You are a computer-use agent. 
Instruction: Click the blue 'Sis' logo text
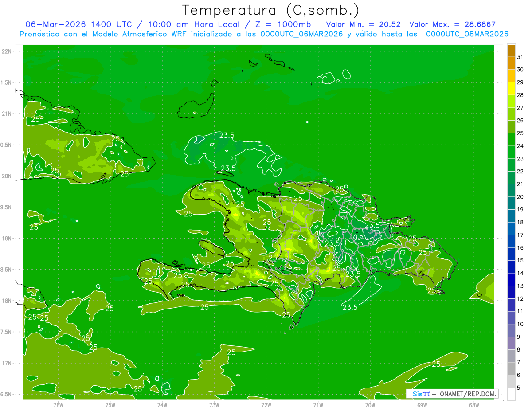click(417, 394)
